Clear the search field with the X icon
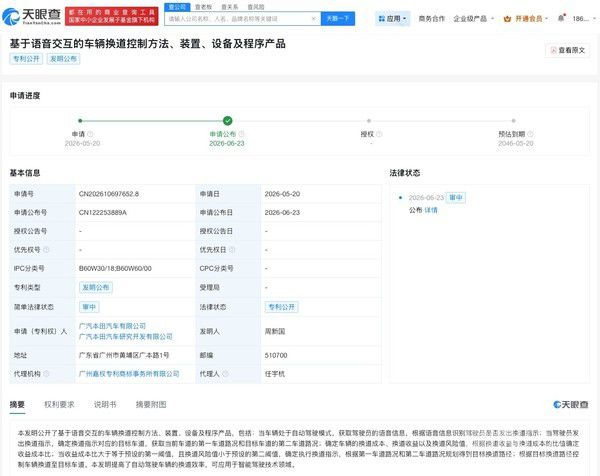Viewport: 600px width, 476px height. click(x=313, y=18)
